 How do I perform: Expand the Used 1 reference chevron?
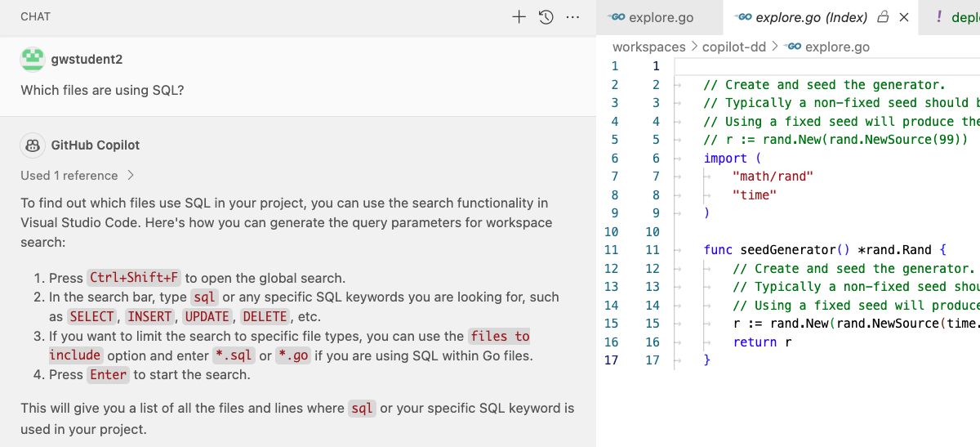tap(131, 176)
